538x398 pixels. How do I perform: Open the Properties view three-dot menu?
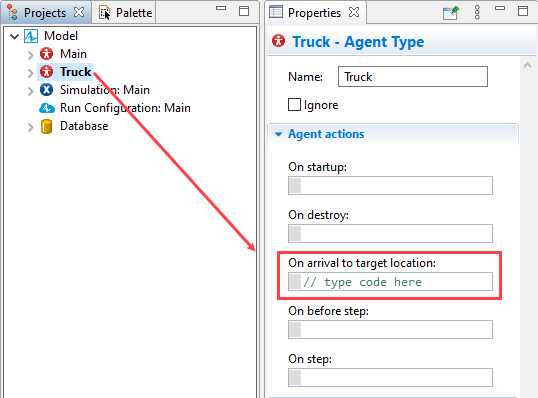(x=477, y=13)
